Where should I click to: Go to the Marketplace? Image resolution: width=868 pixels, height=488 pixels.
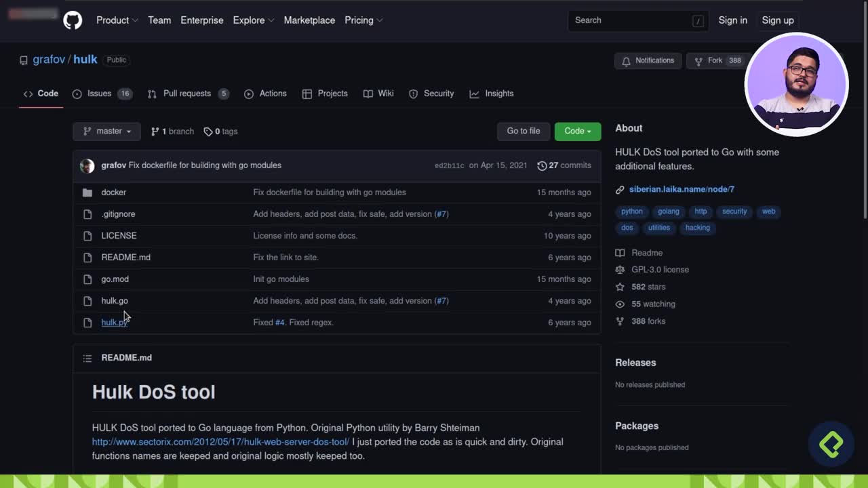coord(309,20)
